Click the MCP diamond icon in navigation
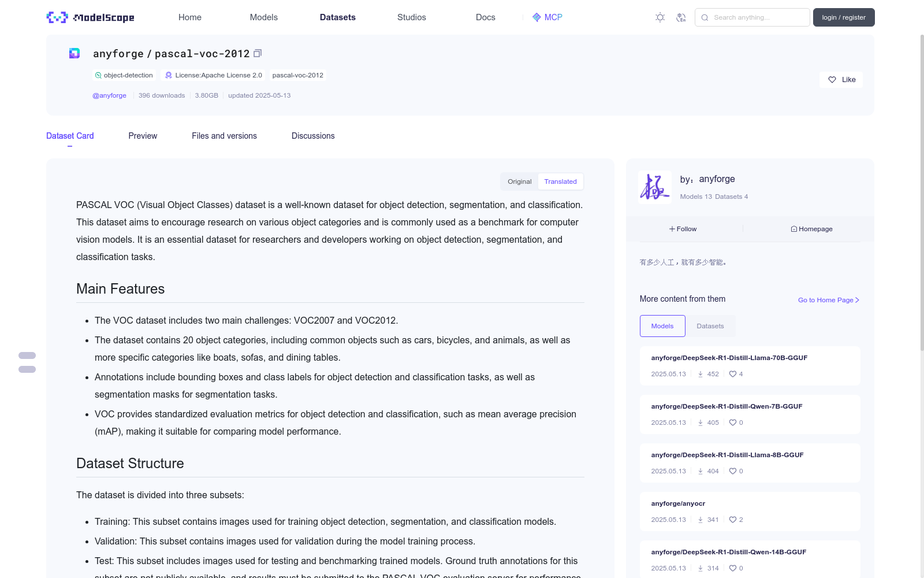 (x=536, y=17)
